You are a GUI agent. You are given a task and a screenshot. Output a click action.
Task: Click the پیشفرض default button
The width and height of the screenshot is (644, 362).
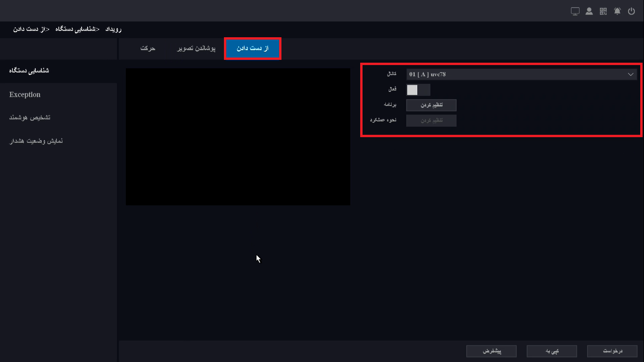[491, 351]
